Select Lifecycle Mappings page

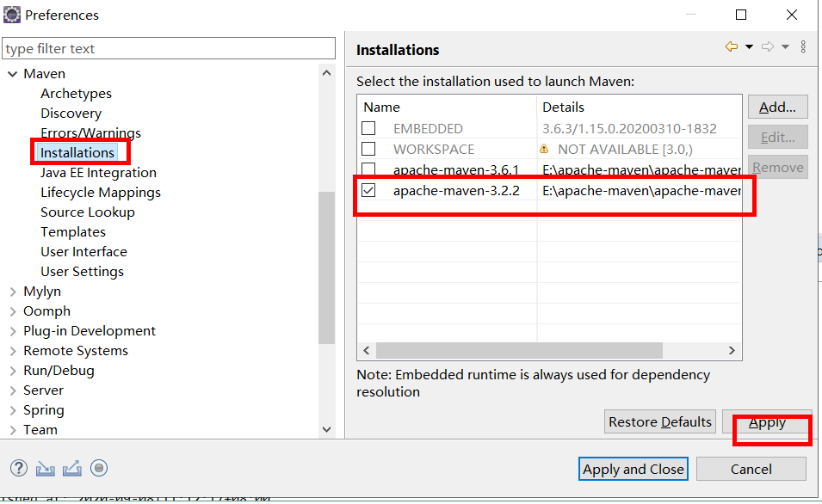(x=101, y=193)
